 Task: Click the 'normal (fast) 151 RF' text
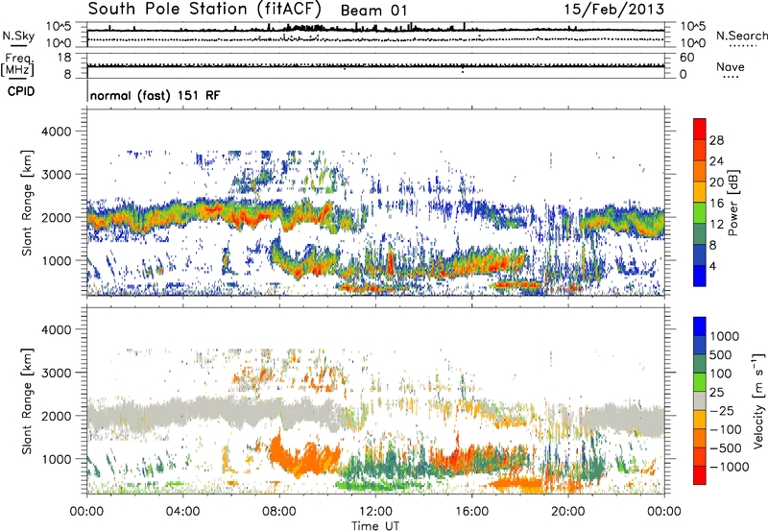click(156, 95)
